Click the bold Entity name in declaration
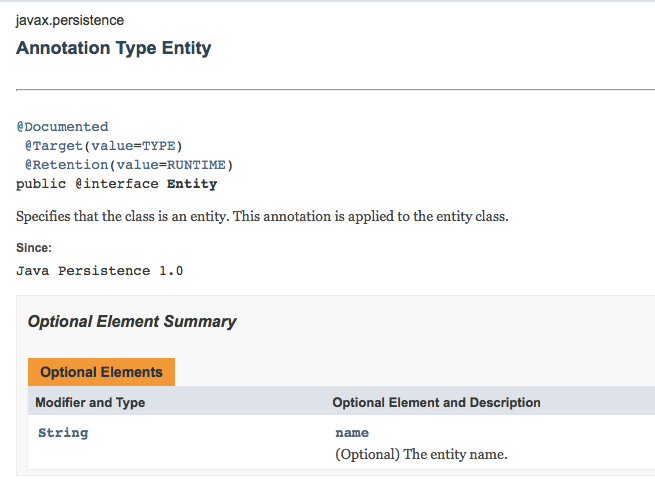Screen dimensions: 655x482 click(x=192, y=184)
